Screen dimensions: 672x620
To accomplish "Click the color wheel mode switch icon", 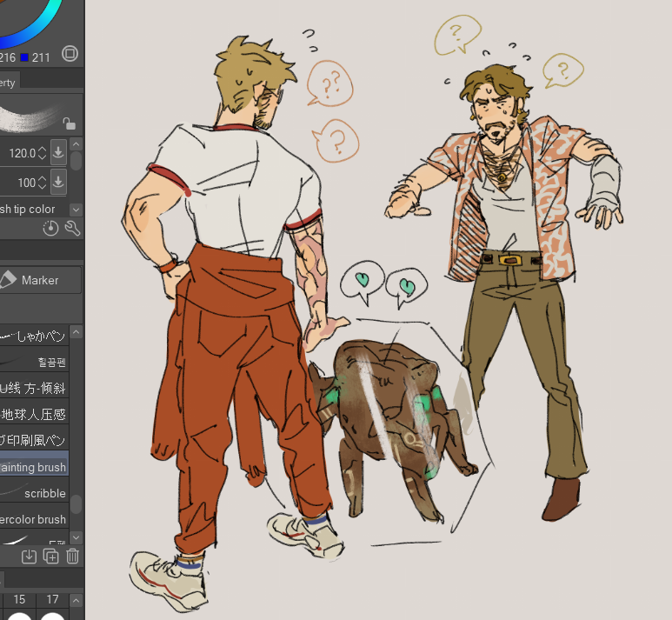I will coord(70,54).
